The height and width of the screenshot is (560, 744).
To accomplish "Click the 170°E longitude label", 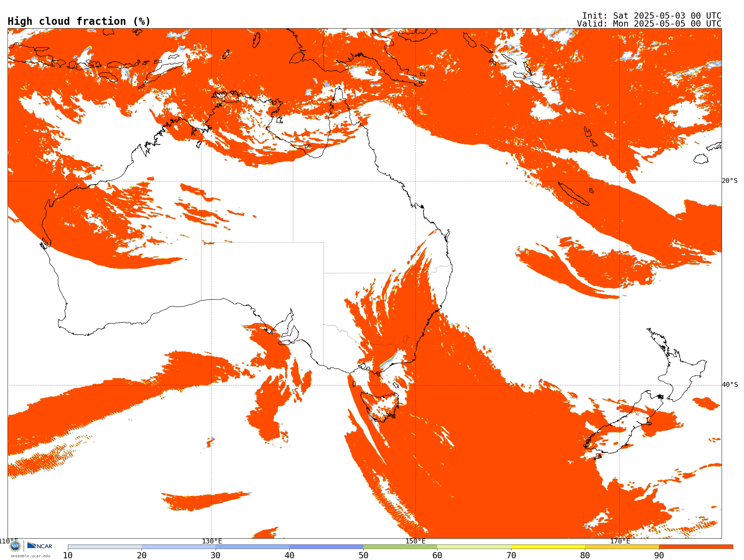I will point(620,541).
